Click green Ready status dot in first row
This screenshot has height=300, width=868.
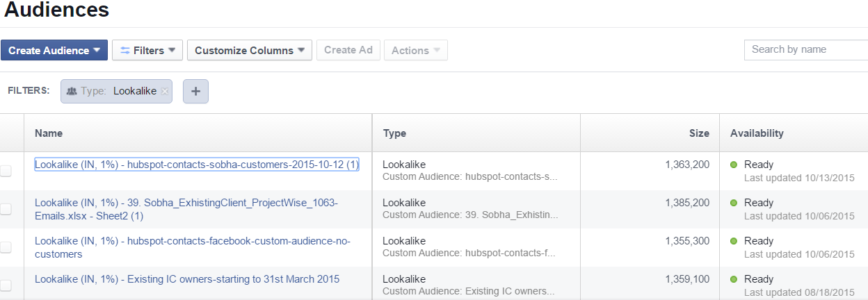(x=734, y=165)
